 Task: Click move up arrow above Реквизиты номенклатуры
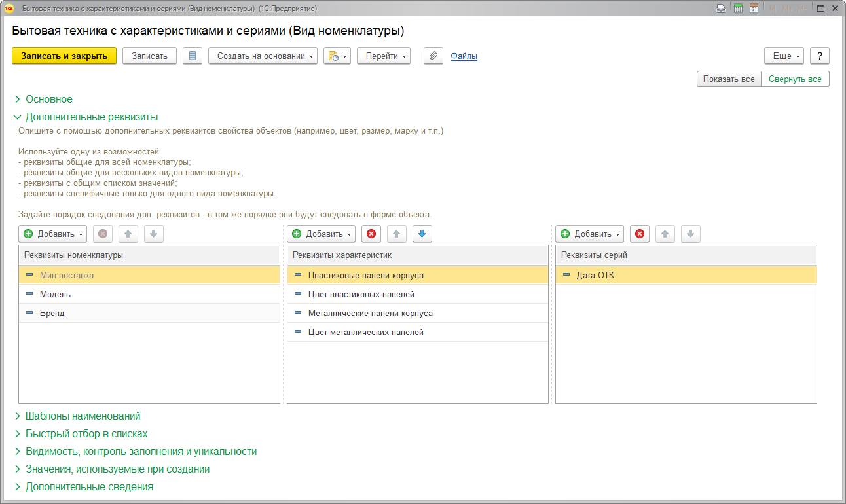click(x=128, y=234)
